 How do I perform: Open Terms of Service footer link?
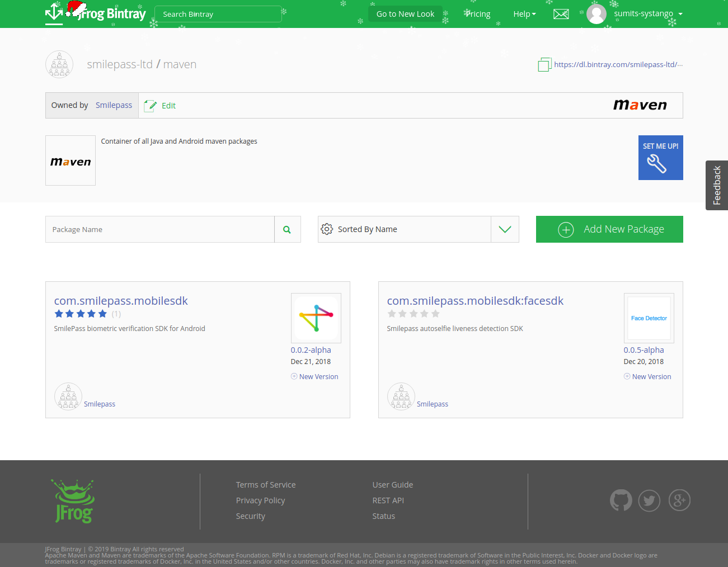tap(266, 485)
